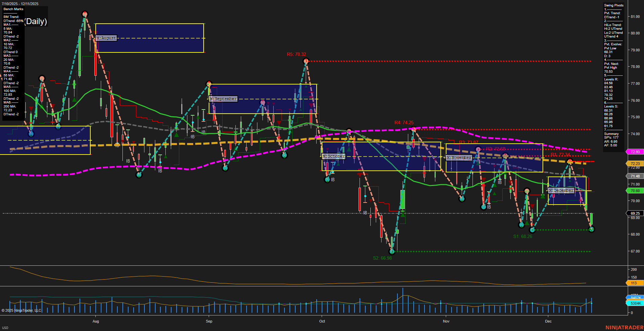This screenshot has height=331, width=644.
Task: Click the M:October label box
Action: point(333,156)
